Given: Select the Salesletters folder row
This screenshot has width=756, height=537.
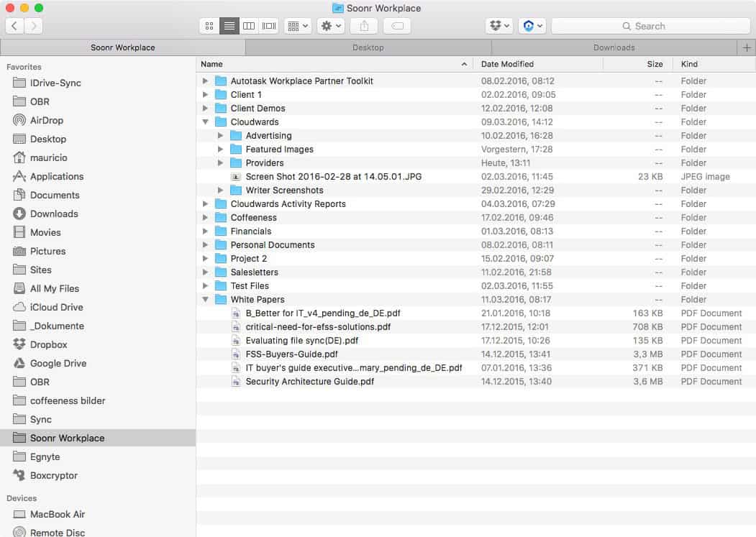Looking at the screenshot, I should point(476,272).
